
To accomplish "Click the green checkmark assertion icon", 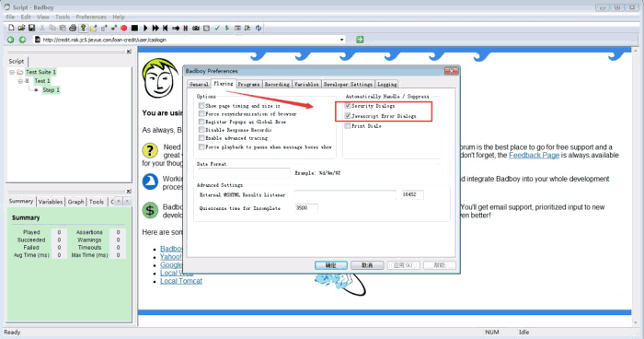I will point(217,28).
